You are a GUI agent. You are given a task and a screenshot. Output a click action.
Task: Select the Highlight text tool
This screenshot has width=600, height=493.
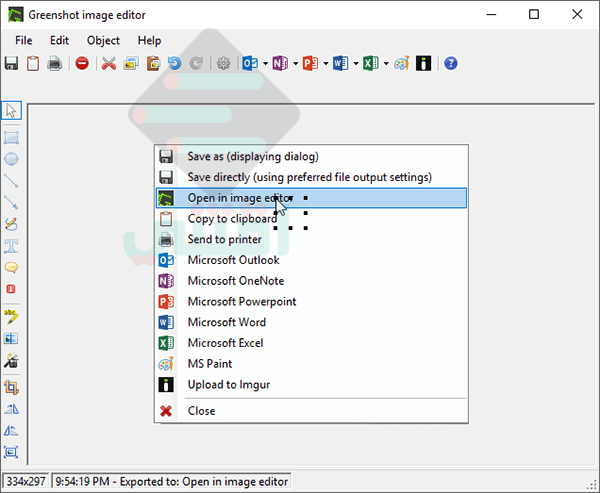coord(11,317)
